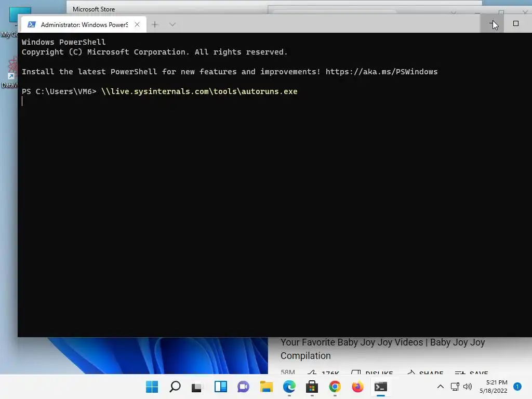Close the PowerShell tab

[137, 24]
